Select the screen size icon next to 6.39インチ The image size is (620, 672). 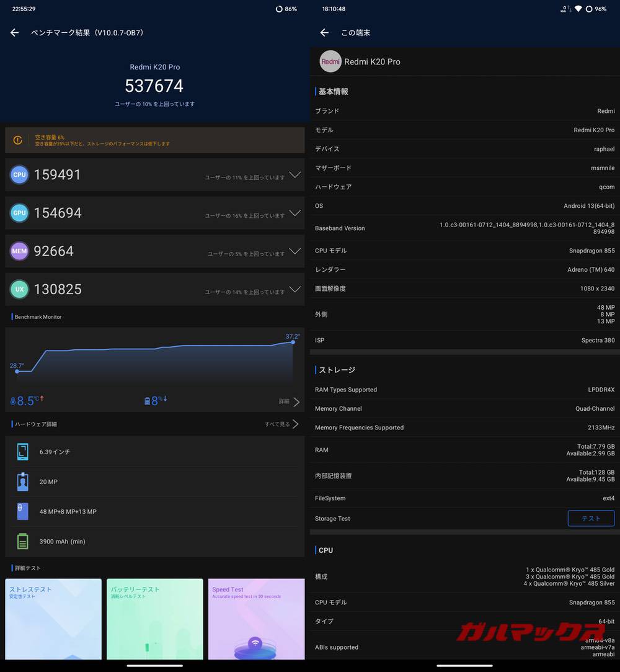[23, 452]
